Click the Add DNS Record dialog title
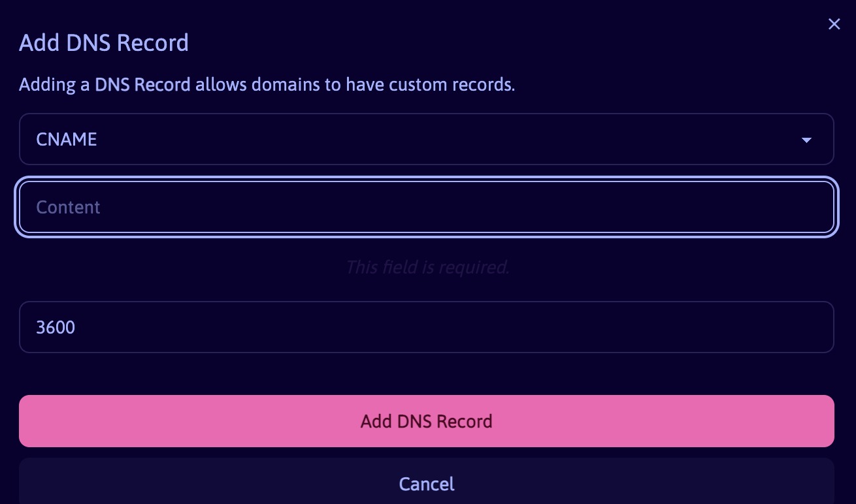 [103, 42]
